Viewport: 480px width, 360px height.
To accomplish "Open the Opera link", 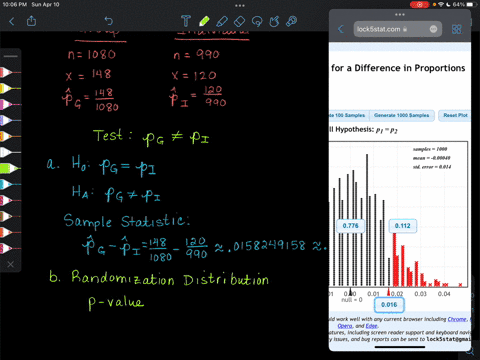I will pos(345,326).
